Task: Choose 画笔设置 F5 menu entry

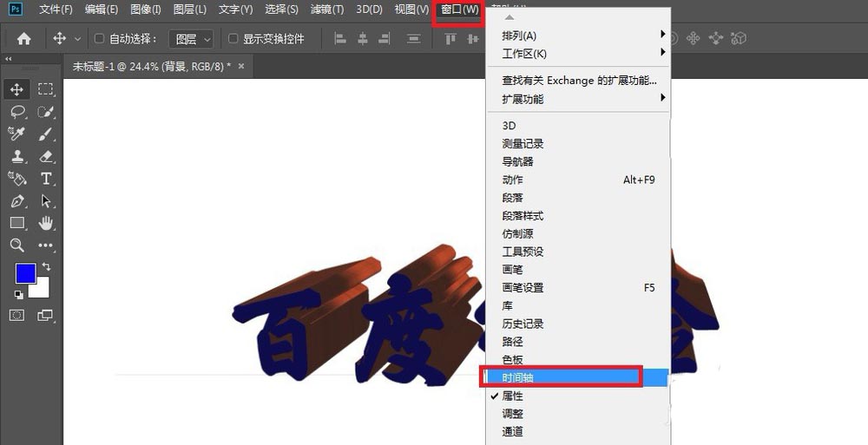Action: coord(577,288)
